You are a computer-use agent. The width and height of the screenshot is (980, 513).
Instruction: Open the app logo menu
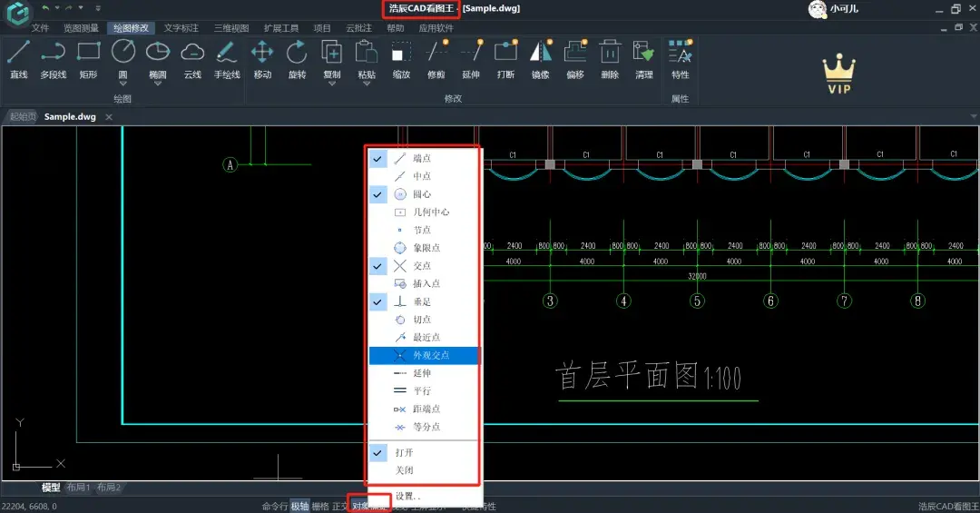click(17, 13)
